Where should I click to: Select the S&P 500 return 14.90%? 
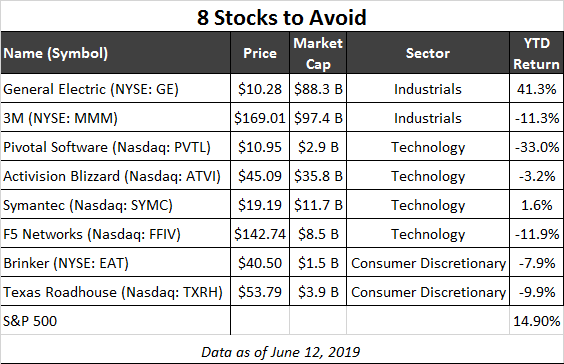(x=536, y=321)
